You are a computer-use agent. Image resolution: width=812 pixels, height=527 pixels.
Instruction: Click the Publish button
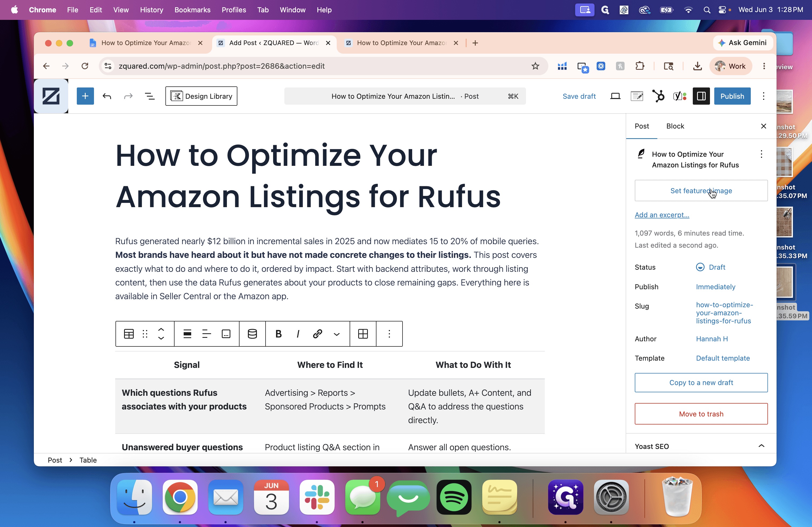tap(732, 96)
